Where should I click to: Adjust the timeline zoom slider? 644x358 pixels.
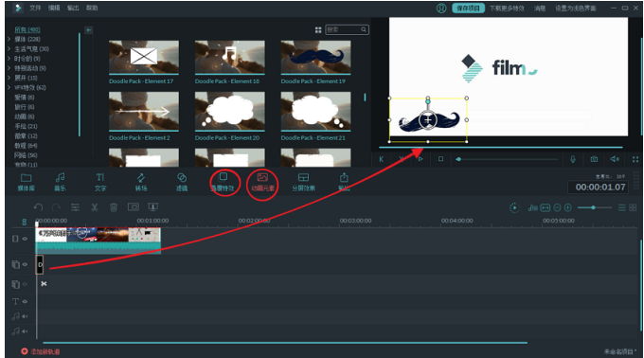593,207
